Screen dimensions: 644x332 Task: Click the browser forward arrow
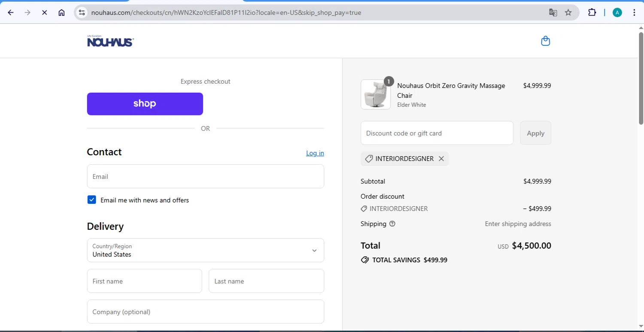(27, 12)
